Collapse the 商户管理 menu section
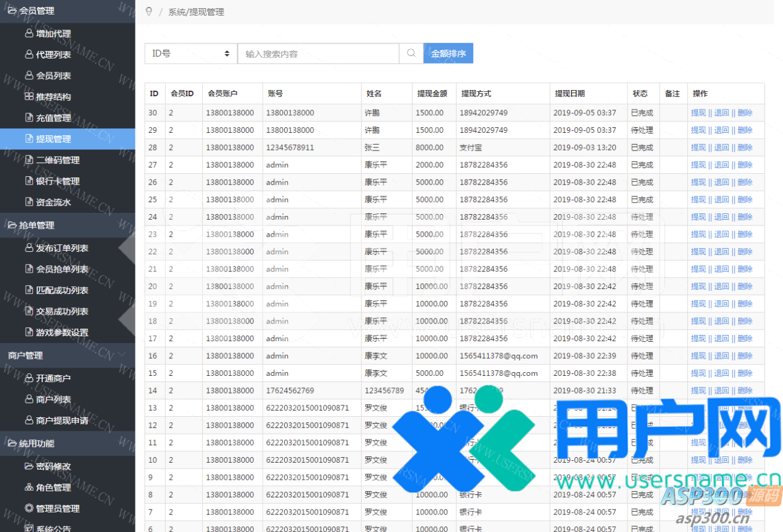783x532 pixels. click(x=67, y=355)
